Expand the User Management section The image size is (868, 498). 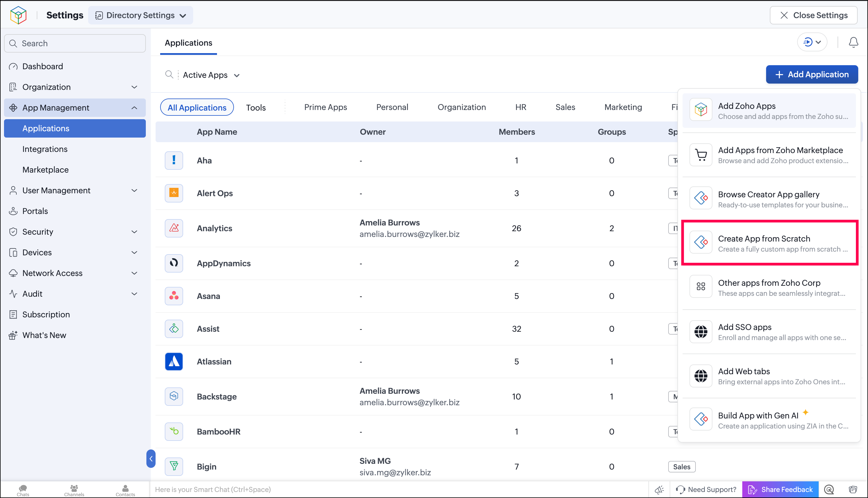(75, 190)
